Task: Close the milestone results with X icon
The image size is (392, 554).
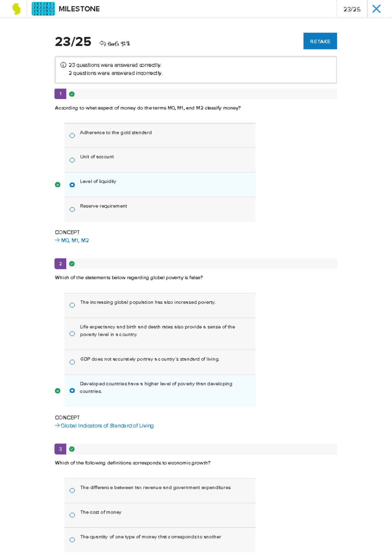Action: [376, 9]
